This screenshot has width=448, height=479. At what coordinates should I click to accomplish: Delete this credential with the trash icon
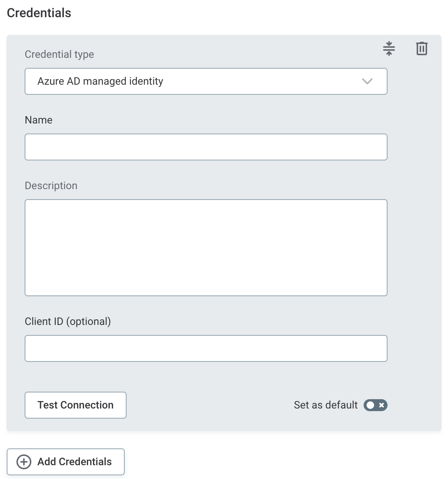click(x=421, y=48)
